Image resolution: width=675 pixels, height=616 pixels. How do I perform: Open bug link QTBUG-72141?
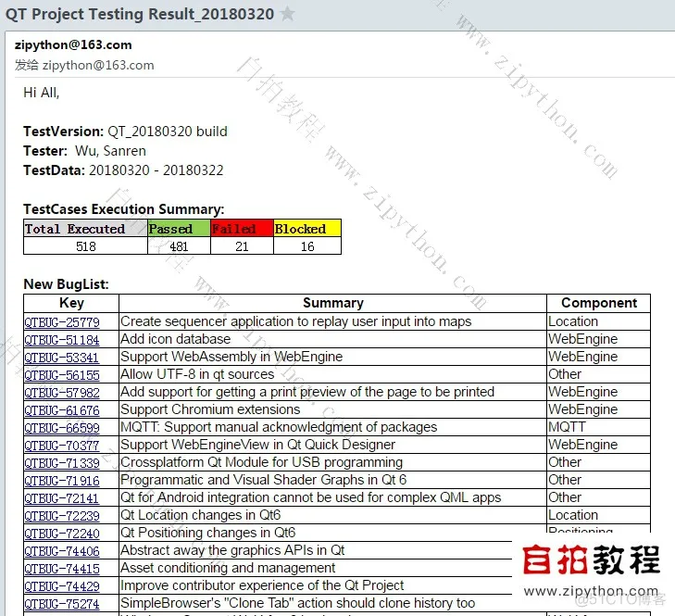pos(61,498)
